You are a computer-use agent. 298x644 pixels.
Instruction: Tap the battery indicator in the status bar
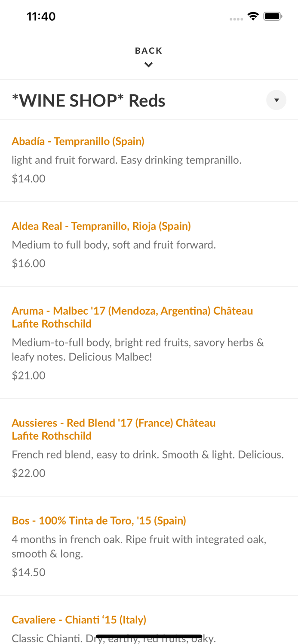click(x=273, y=15)
